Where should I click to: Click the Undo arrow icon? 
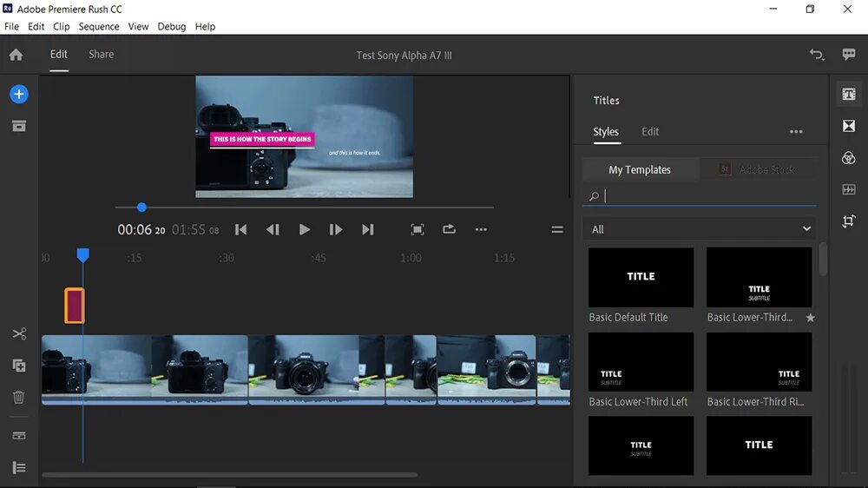[817, 55]
